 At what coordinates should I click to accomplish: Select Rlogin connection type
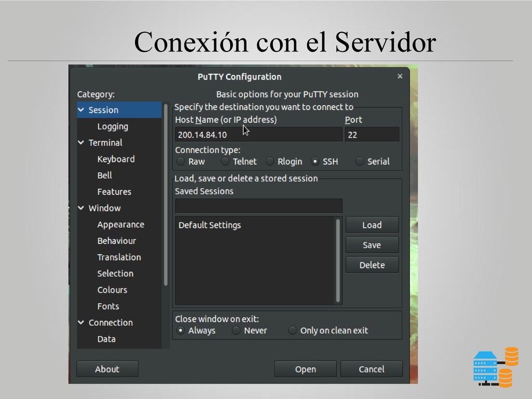(270, 161)
